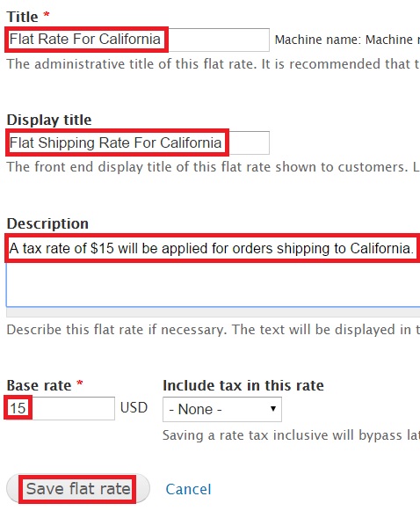Screen dimensions: 420x511
Task: Click the arrow on the None dropdown
Action: tap(273, 409)
